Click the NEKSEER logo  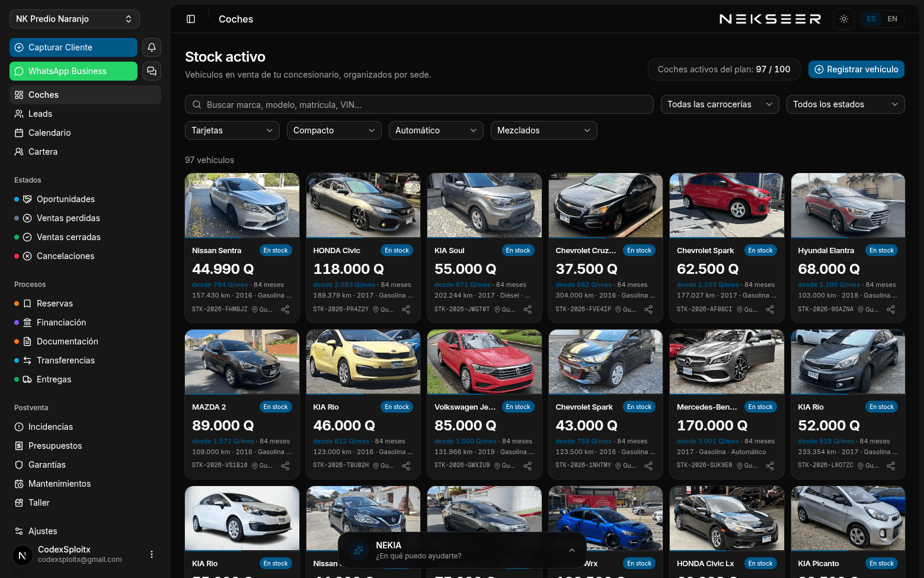pyautogui.click(x=770, y=19)
